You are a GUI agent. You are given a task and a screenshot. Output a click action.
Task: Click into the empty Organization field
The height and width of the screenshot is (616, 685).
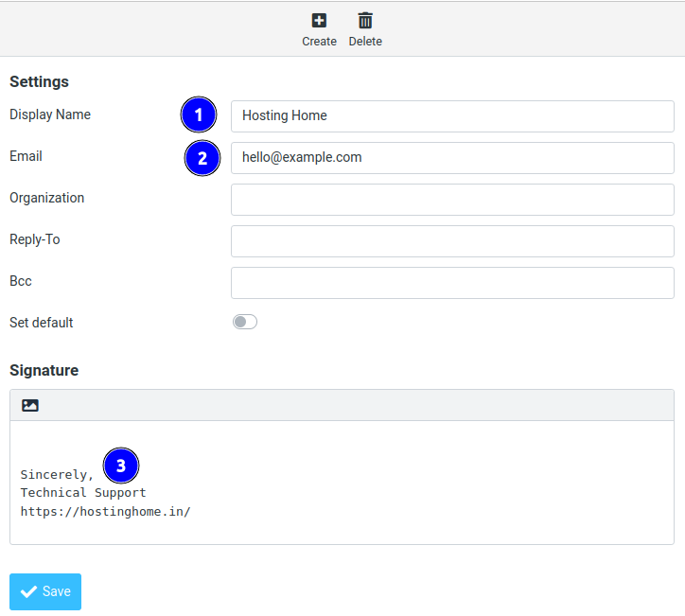click(452, 200)
